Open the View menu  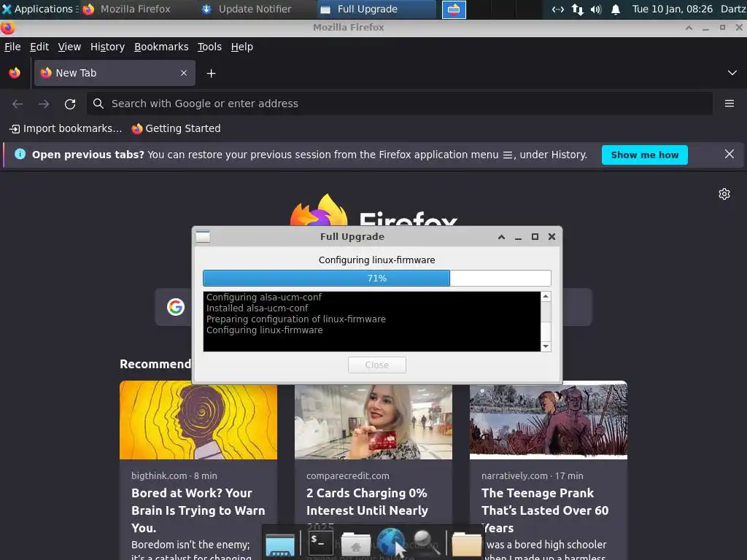point(69,47)
